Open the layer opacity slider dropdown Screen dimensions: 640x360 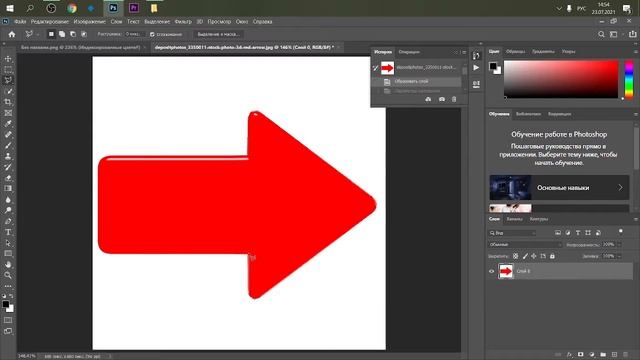pyautogui.click(x=619, y=244)
